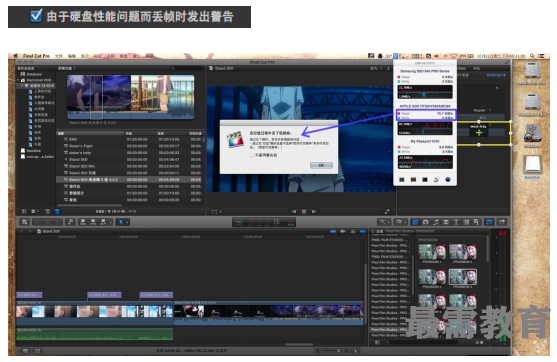557x362 pixels.
Task: Show the Titles browser T icon
Action: 456,222
